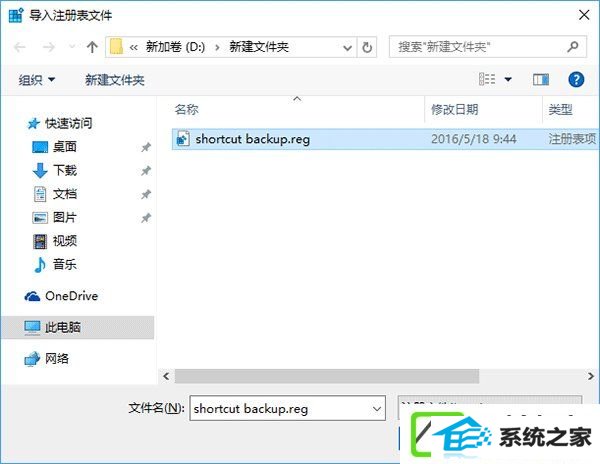Open the view options dropdown arrow
Image resolution: width=600 pixels, height=464 pixels.
pos(508,80)
